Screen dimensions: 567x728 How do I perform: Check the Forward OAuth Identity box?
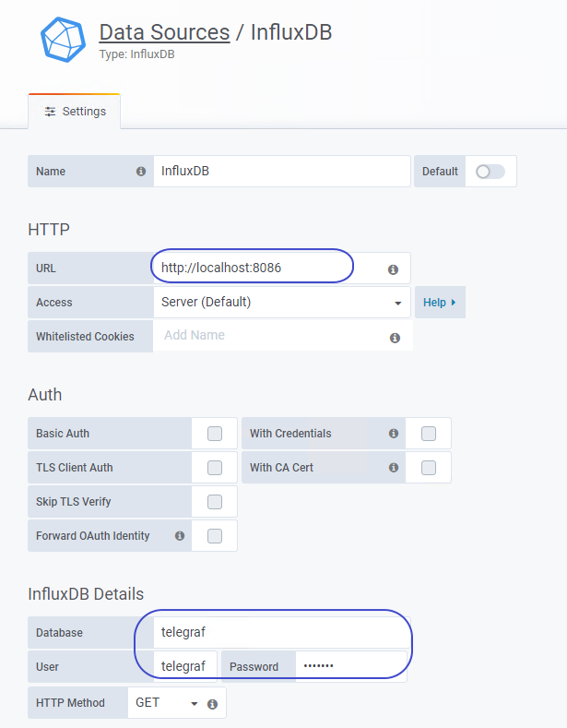[x=215, y=536]
